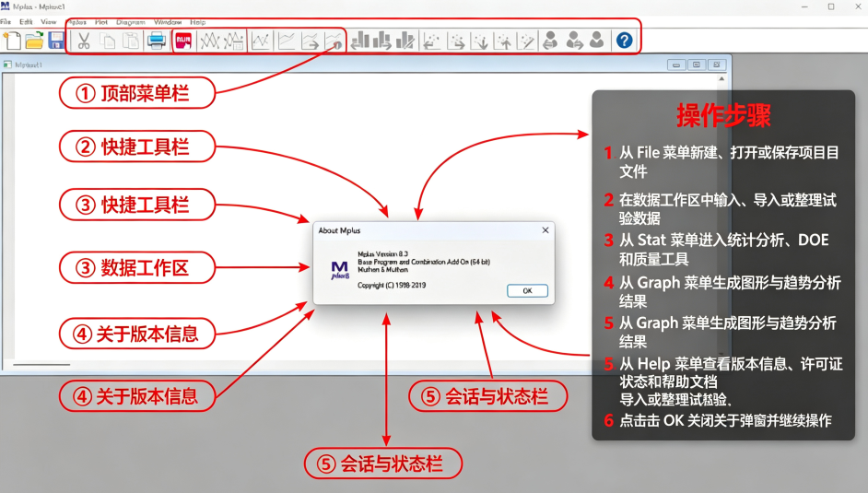Click the New file icon

tap(12, 41)
